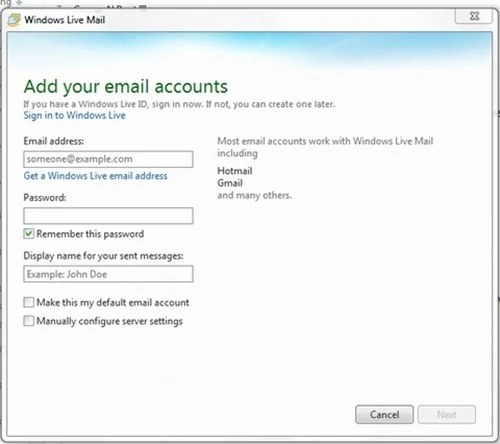Click the Cancel button

pos(384,414)
